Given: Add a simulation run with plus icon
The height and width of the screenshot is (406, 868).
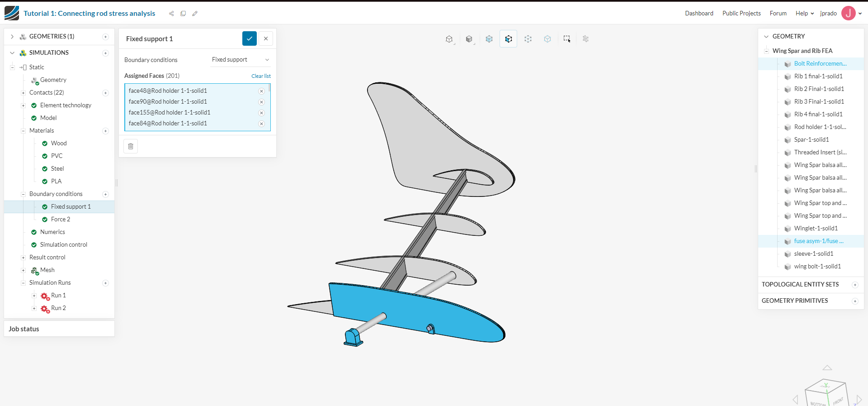Looking at the screenshot, I should tap(105, 283).
